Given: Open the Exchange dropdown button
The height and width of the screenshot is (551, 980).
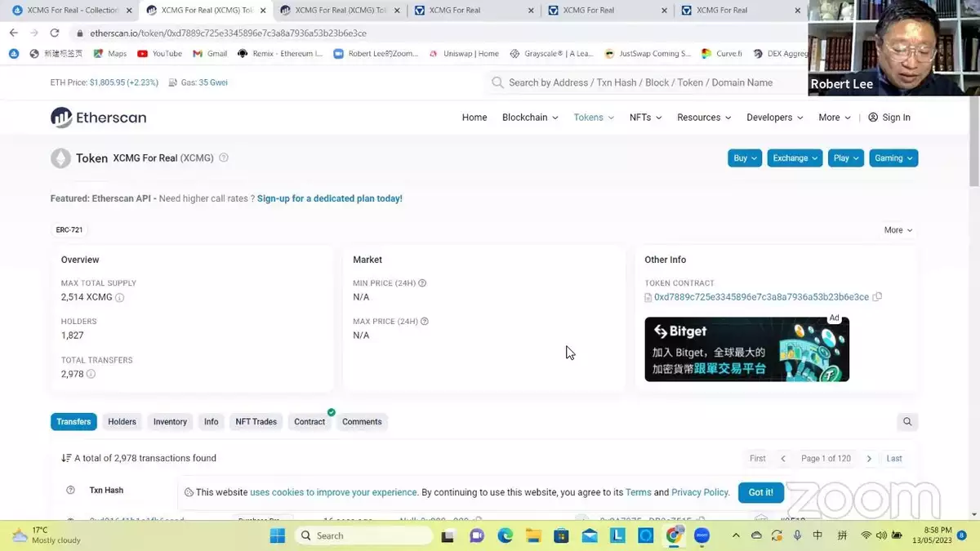Looking at the screenshot, I should [x=795, y=158].
